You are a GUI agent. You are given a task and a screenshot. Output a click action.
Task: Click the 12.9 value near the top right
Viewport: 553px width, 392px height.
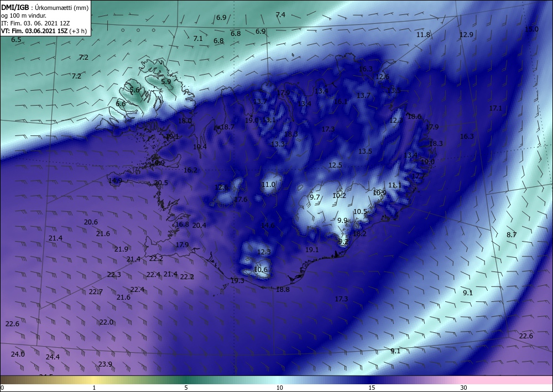[466, 34]
